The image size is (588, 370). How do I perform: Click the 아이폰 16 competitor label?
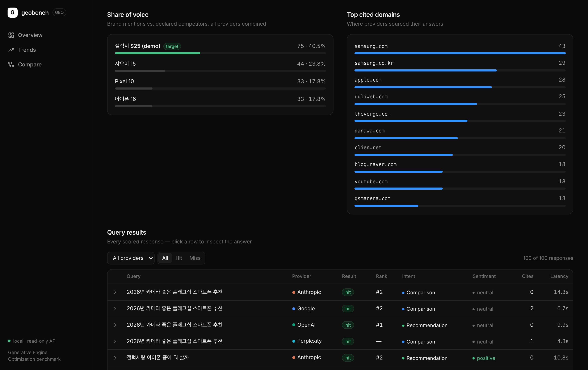125,99
